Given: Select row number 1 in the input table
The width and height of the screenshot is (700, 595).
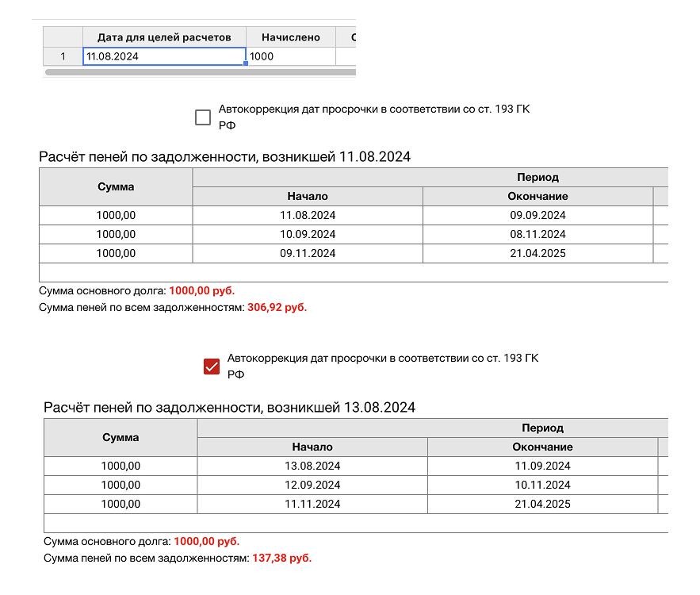Looking at the screenshot, I should coord(63,56).
